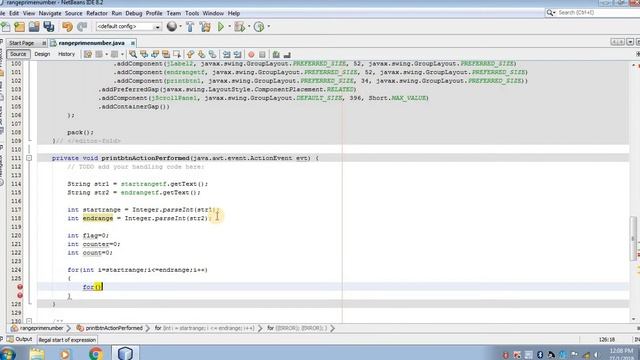640x360 pixels.
Task: Click rangeprimenumber in the breadcrumb bar
Action: pos(41,328)
